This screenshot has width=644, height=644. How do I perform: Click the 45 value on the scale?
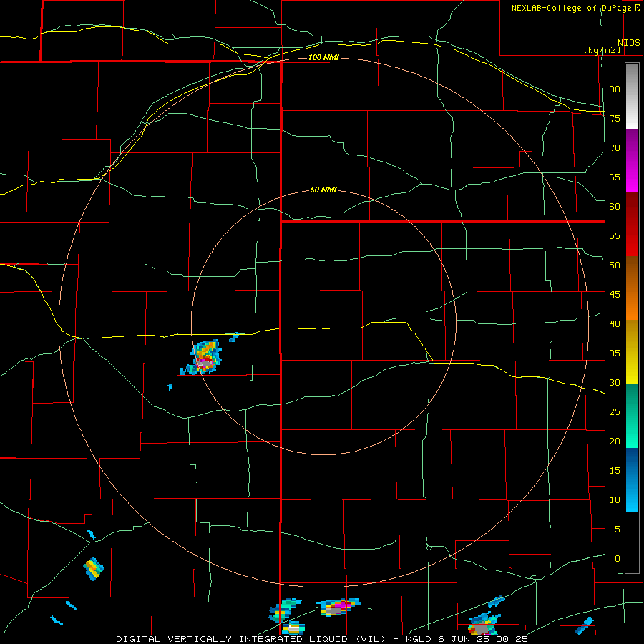point(615,295)
